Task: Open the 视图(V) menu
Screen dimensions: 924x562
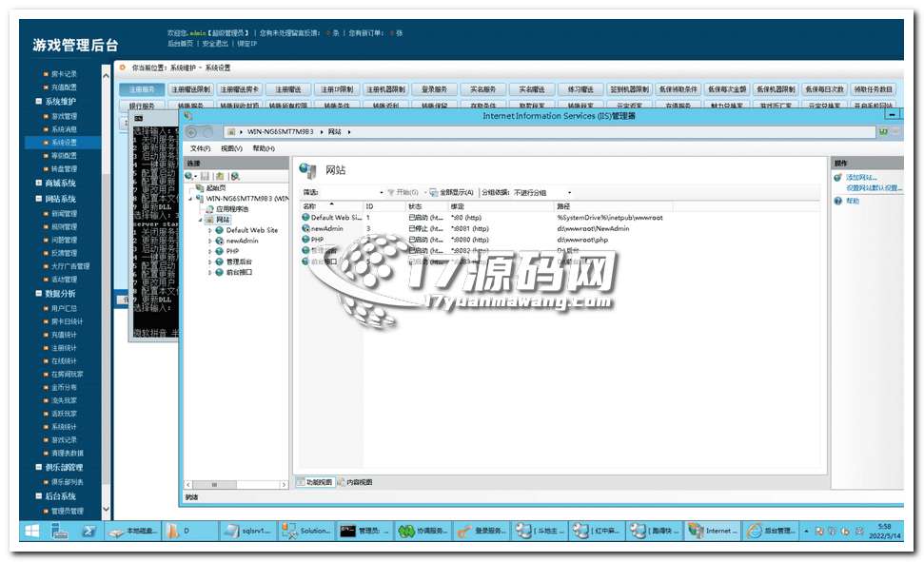Action: click(231, 148)
